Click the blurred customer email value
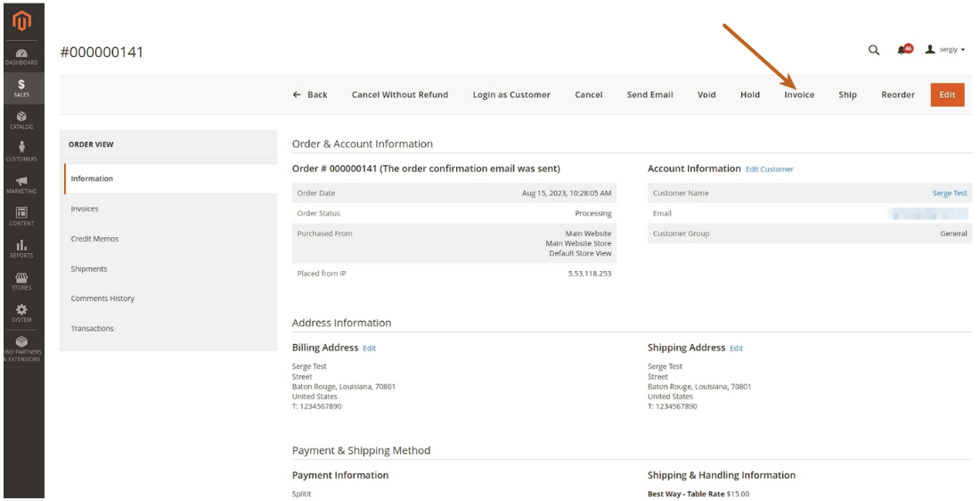Viewport: 980px width, 501px height. click(928, 214)
